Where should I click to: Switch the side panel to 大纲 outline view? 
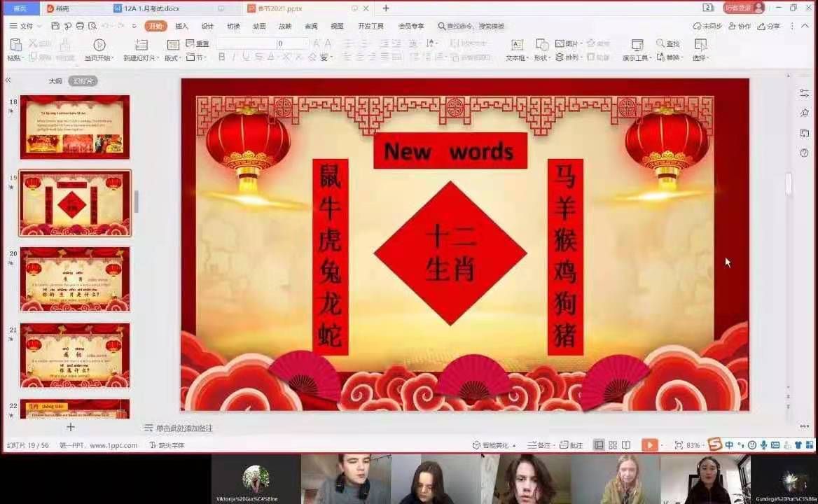pyautogui.click(x=55, y=81)
